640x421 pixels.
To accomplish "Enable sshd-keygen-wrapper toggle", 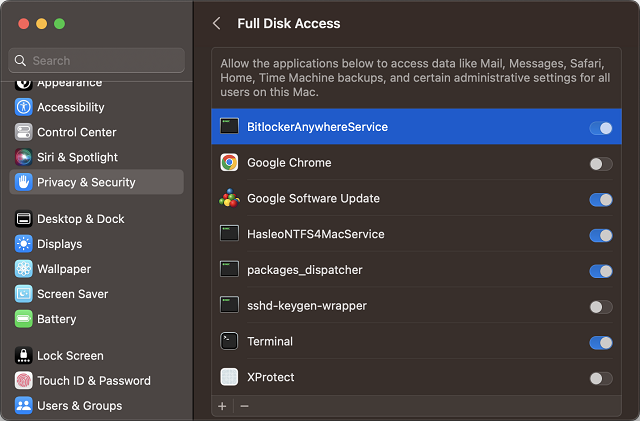I will tap(601, 307).
